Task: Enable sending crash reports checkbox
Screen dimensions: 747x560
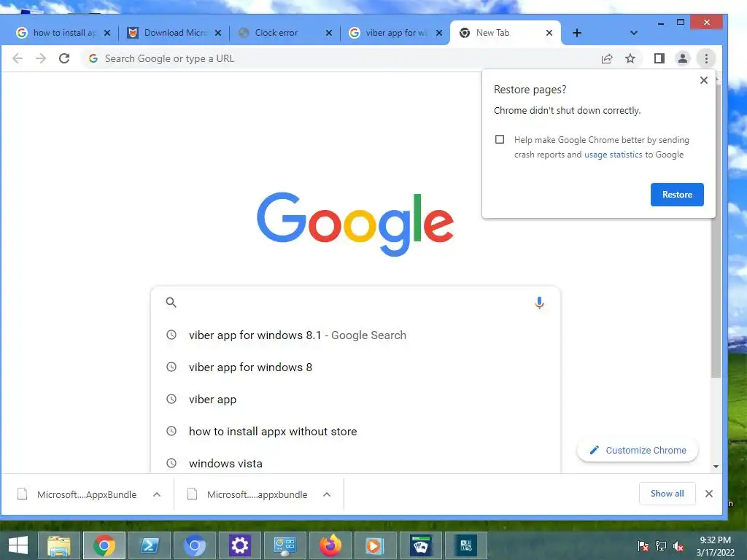Action: (500, 139)
